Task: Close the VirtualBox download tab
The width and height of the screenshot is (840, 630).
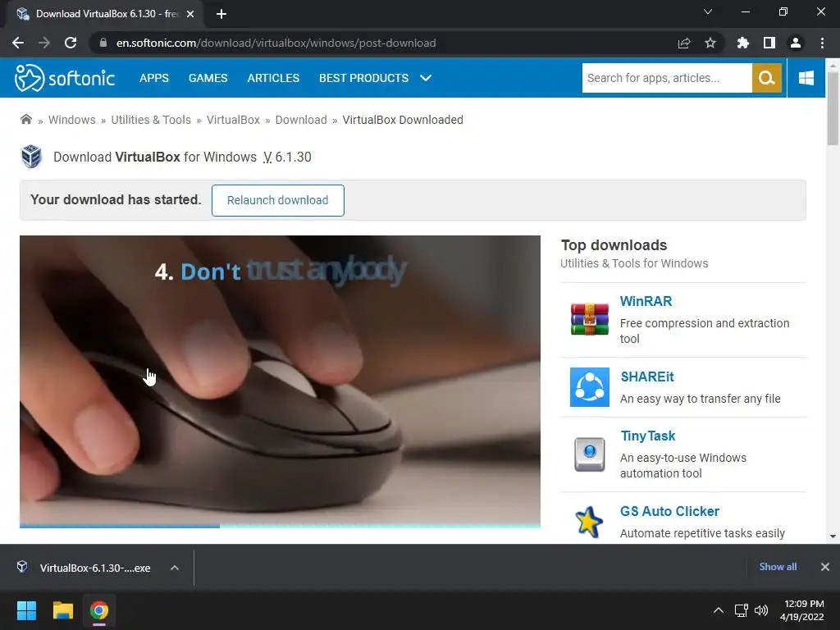Action: pos(190,14)
